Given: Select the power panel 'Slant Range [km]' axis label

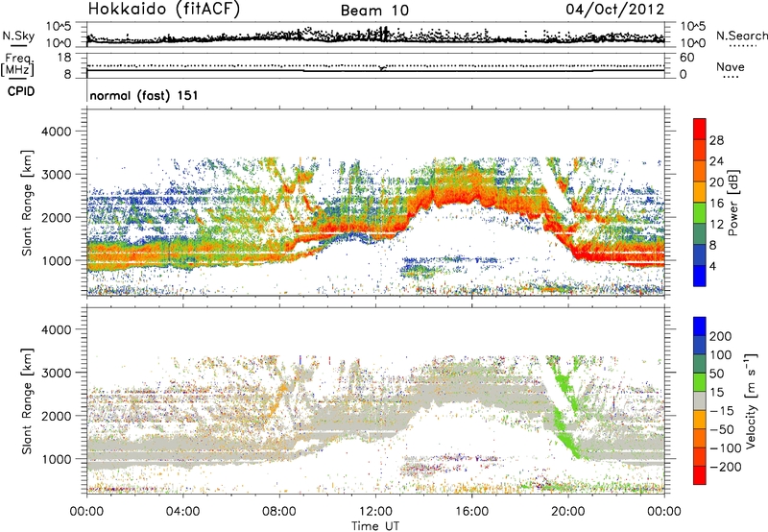Looking at the screenshot, I should [x=27, y=203].
